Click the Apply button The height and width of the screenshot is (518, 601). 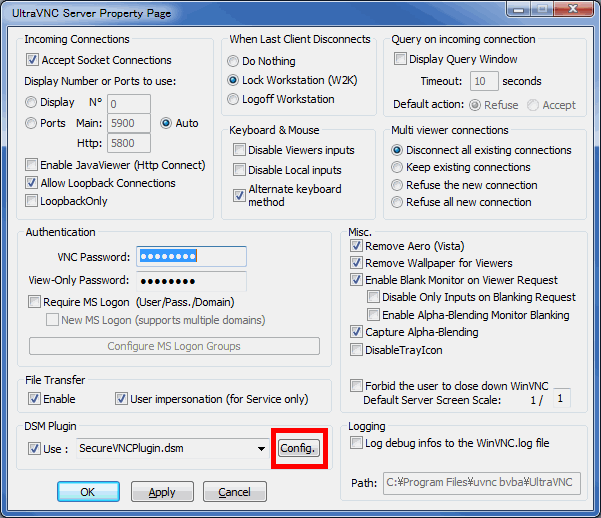[x=161, y=492]
